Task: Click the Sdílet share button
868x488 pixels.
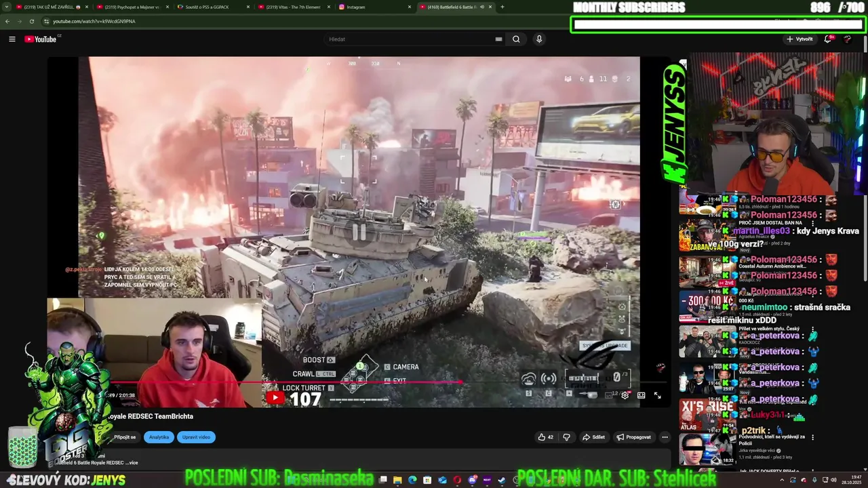Action: pos(593,437)
